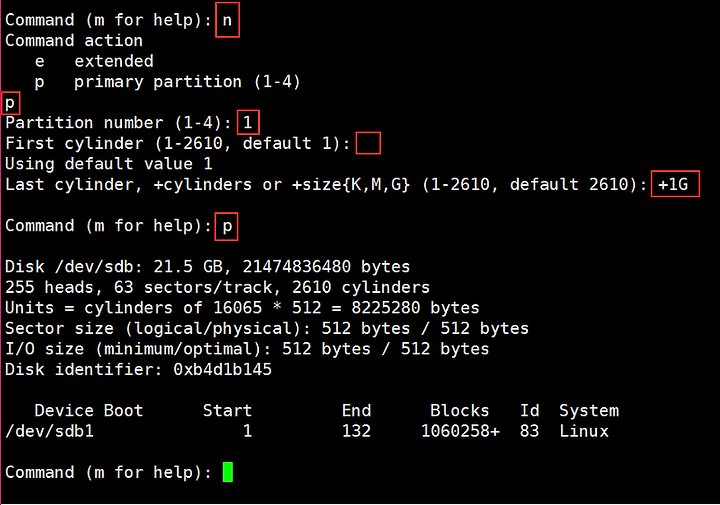Click the 'Last cylinder, +cylinders or +size' prompt
This screenshot has height=505, width=720.
coord(326,185)
